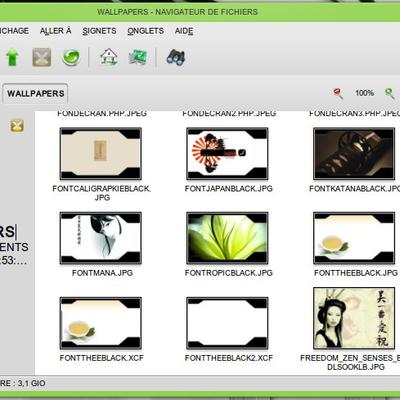400x400 pixels.
Task: Click the FONDECRAN2.PHP.JPEG file name
Action: coord(229,113)
